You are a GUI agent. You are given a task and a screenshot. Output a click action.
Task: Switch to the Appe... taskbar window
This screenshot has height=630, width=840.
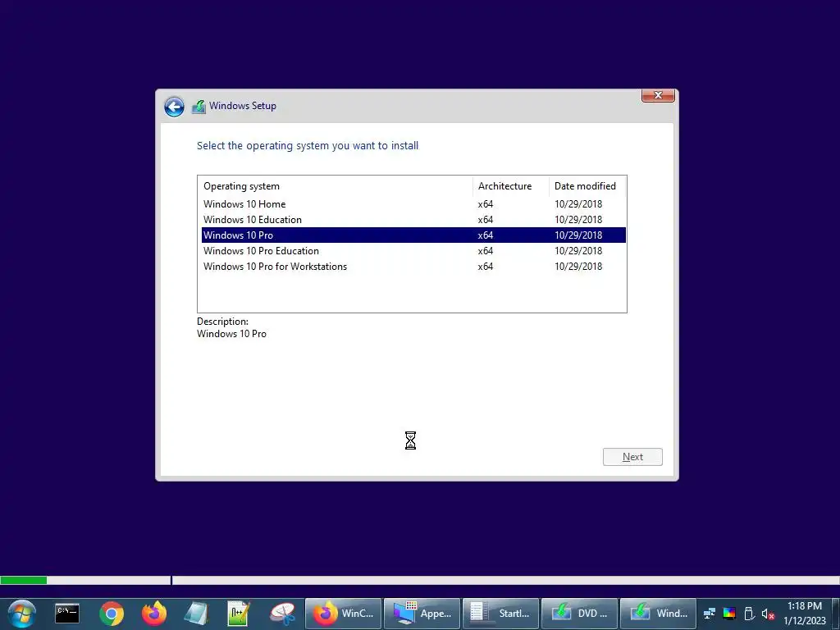coord(422,614)
